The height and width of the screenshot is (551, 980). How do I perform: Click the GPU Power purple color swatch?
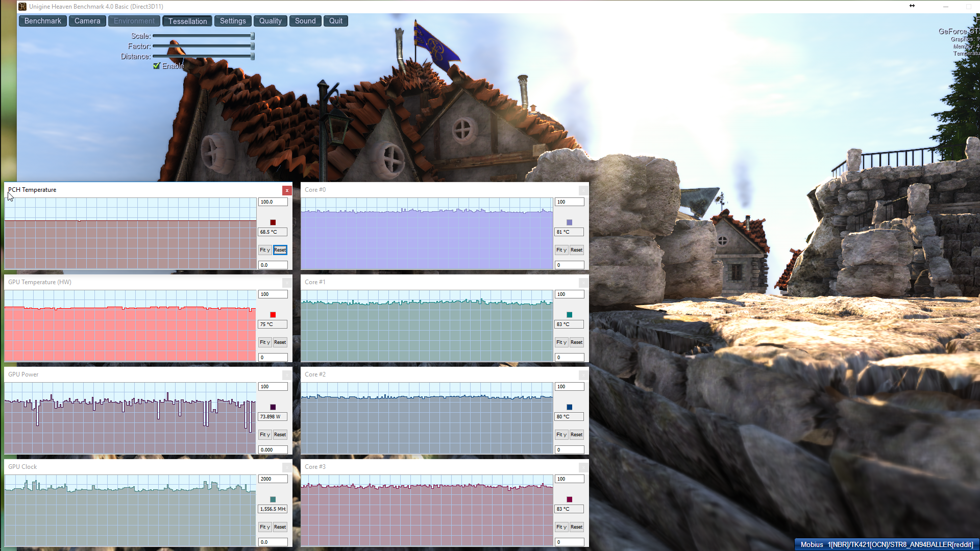point(273,407)
